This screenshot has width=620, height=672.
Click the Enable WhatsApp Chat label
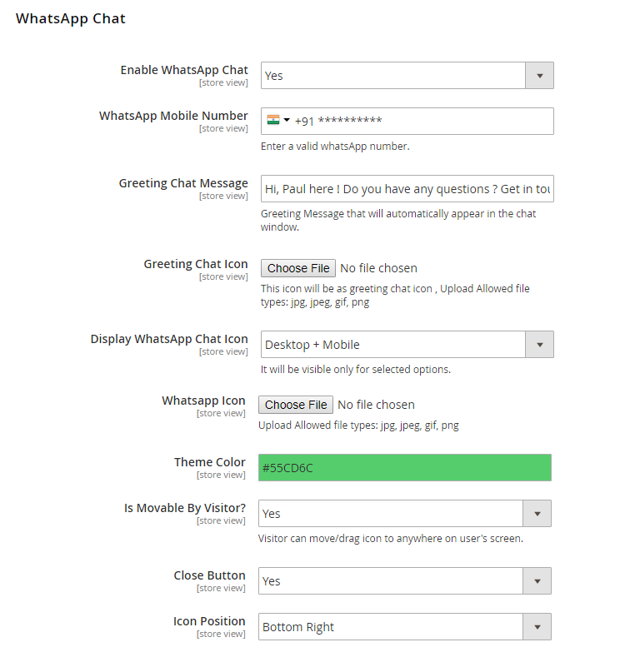[x=184, y=70]
